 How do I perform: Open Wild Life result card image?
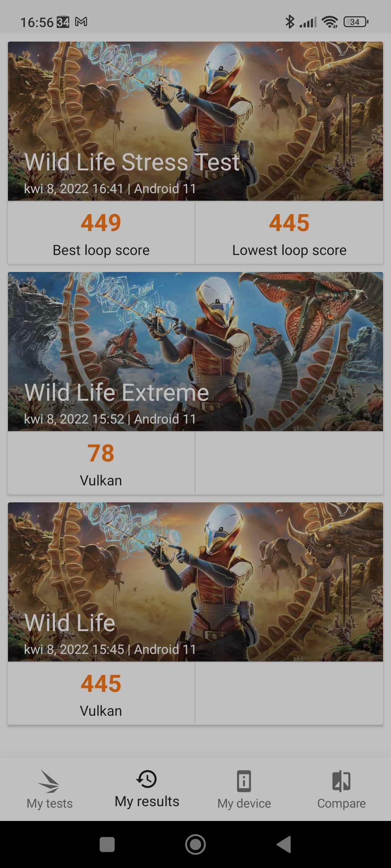(195, 582)
